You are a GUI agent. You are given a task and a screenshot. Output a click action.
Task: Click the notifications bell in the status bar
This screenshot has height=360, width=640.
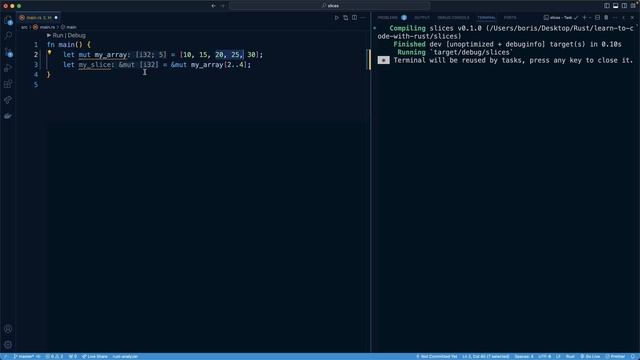coord(633,356)
